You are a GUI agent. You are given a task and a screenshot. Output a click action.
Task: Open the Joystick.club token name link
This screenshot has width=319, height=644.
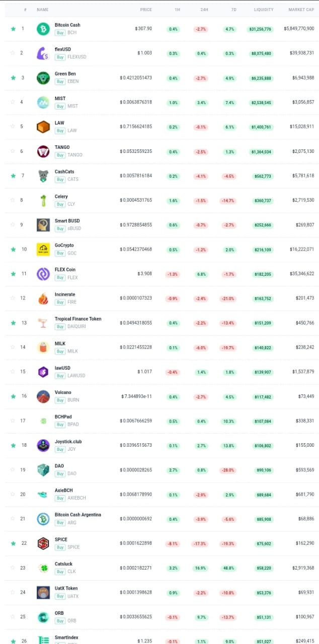68,441
